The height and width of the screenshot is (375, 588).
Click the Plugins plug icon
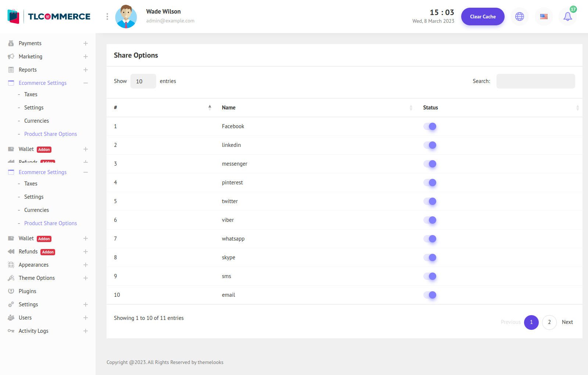pos(11,291)
